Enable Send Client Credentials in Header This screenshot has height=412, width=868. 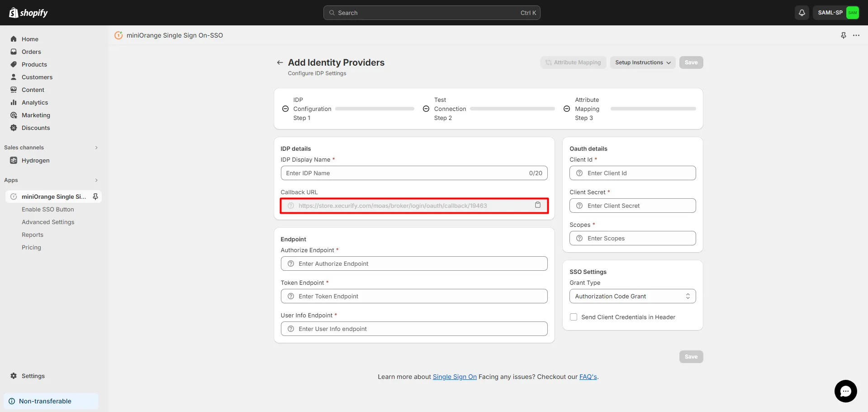(x=574, y=317)
